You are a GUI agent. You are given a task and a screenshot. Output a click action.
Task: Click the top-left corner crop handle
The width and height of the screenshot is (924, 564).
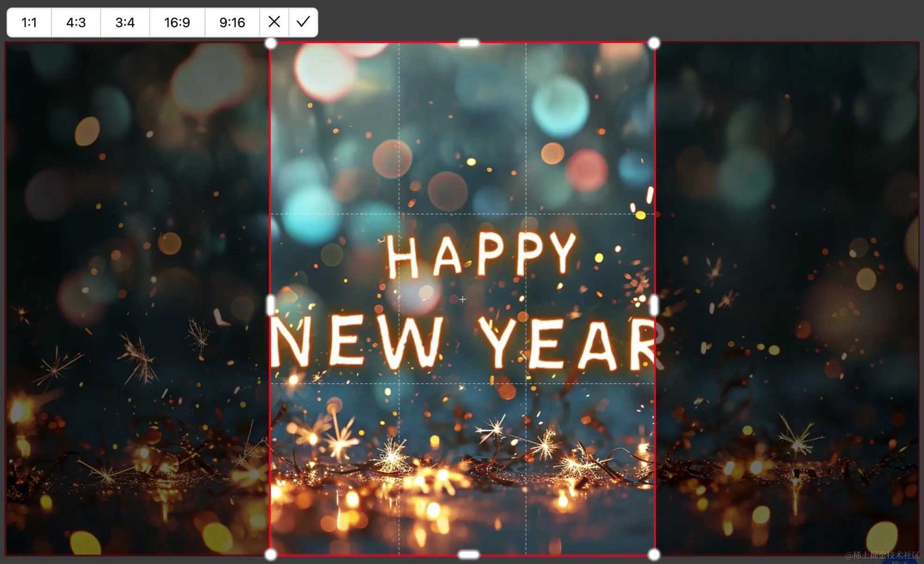pos(271,44)
